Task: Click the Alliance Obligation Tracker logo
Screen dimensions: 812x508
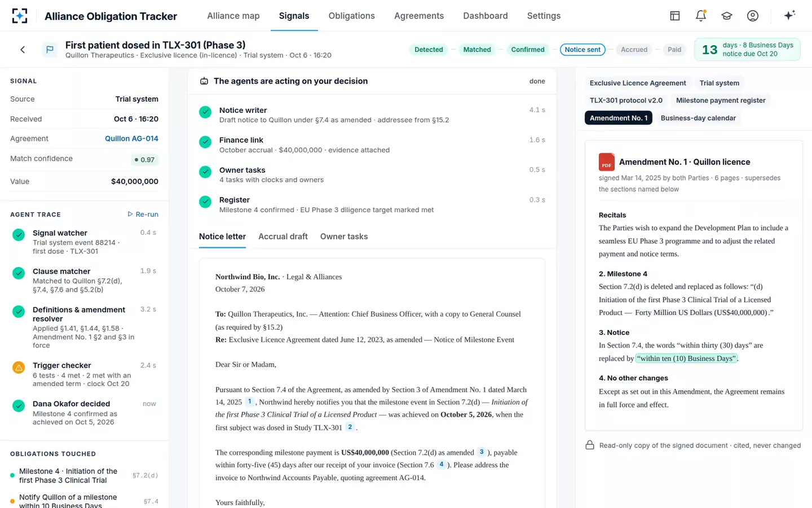Action: point(20,16)
